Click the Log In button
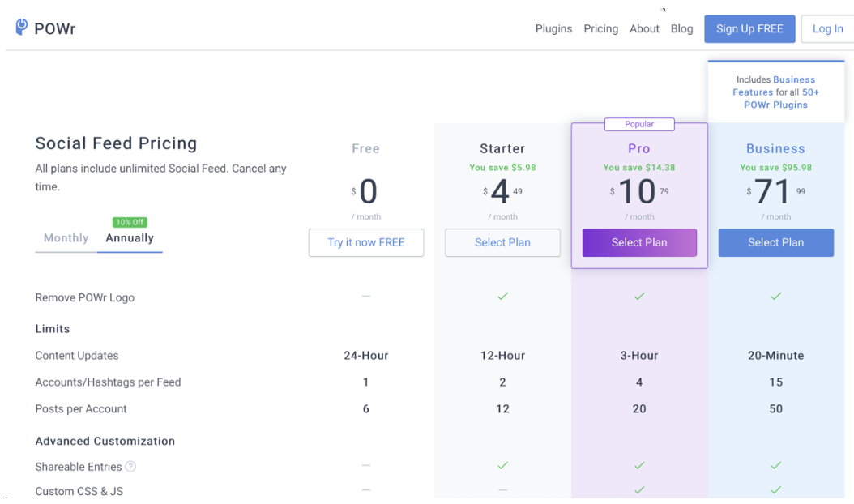 pos(827,28)
